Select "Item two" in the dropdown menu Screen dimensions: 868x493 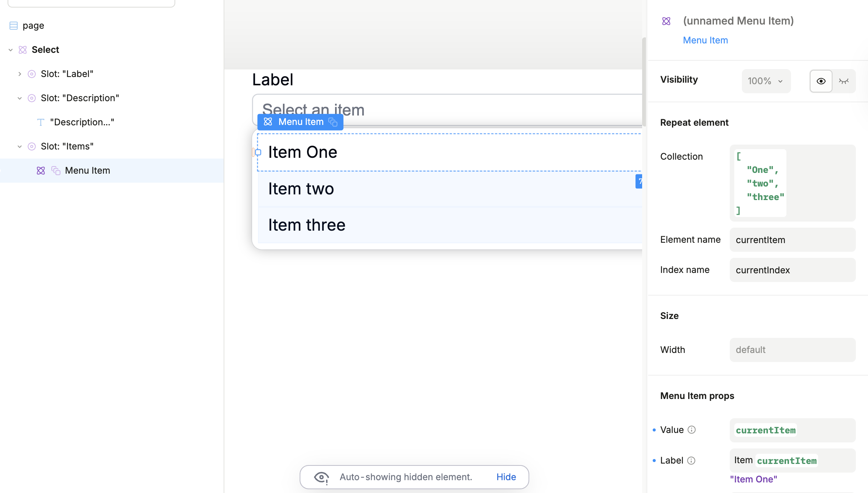(x=301, y=189)
